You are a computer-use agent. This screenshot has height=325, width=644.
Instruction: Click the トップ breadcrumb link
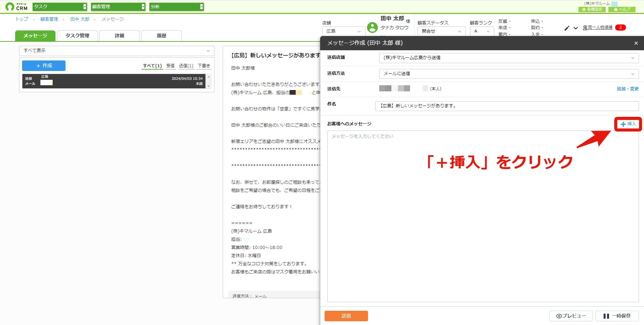22,19
